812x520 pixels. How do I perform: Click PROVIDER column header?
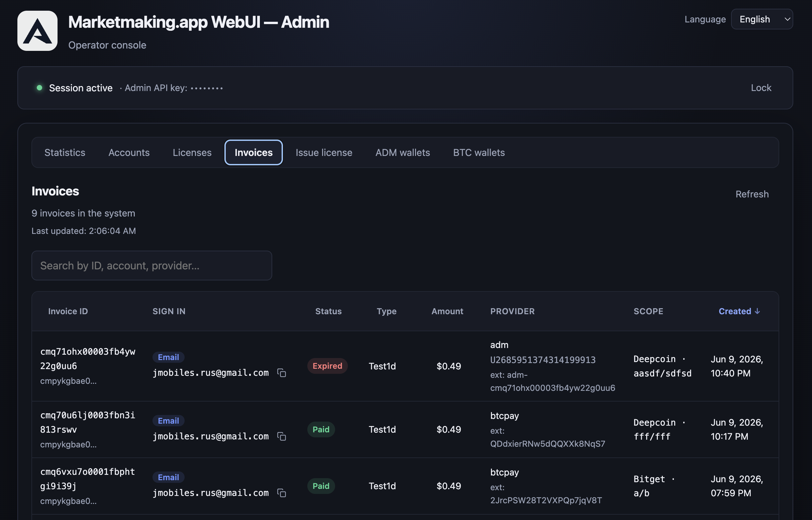tap(512, 311)
